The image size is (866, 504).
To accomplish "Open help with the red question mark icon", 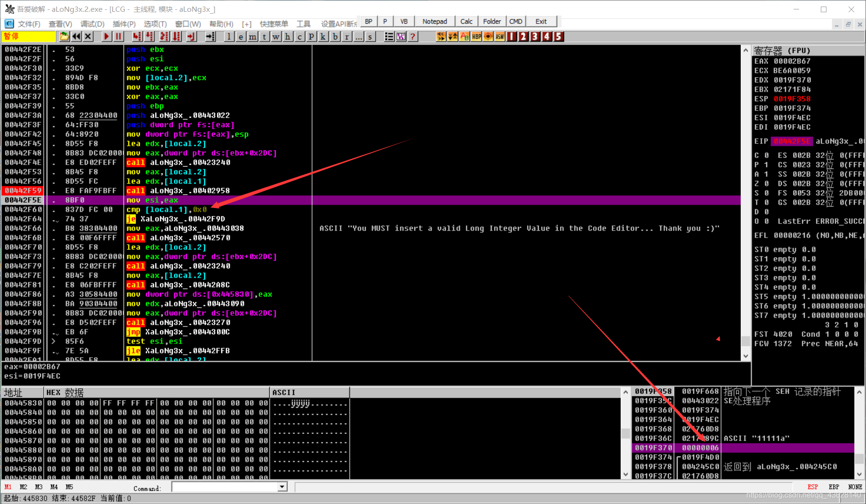I will coord(412,36).
